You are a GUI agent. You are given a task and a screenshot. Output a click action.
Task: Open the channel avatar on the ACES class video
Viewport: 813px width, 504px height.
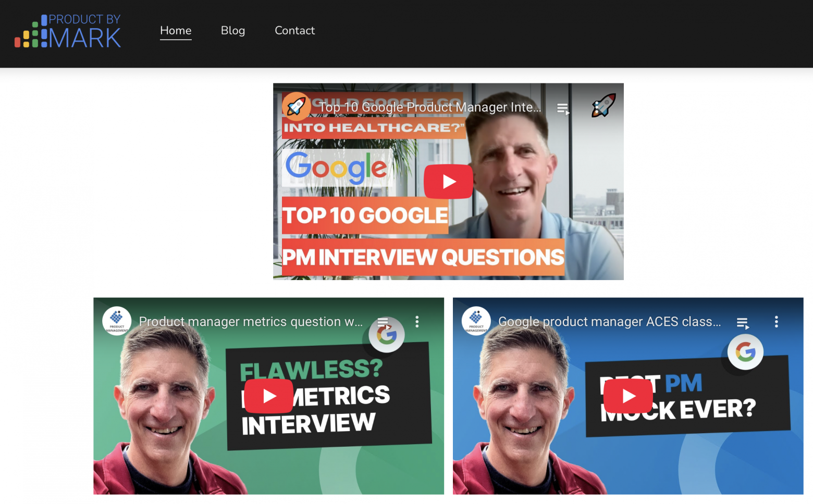click(476, 321)
